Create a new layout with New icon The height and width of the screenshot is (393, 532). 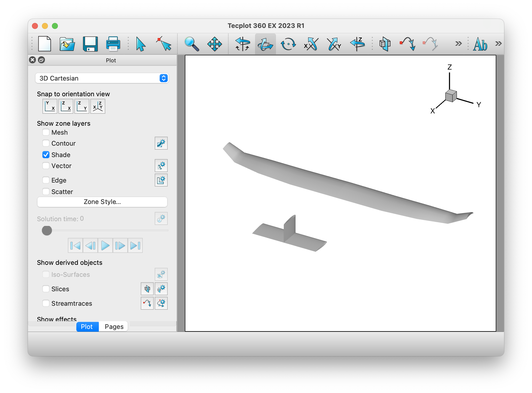click(44, 44)
